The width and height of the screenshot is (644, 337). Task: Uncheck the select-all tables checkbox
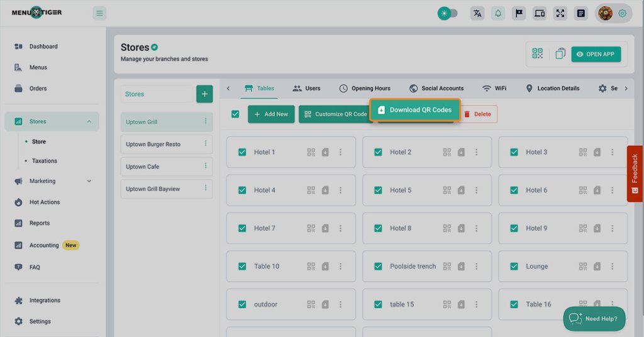click(235, 114)
